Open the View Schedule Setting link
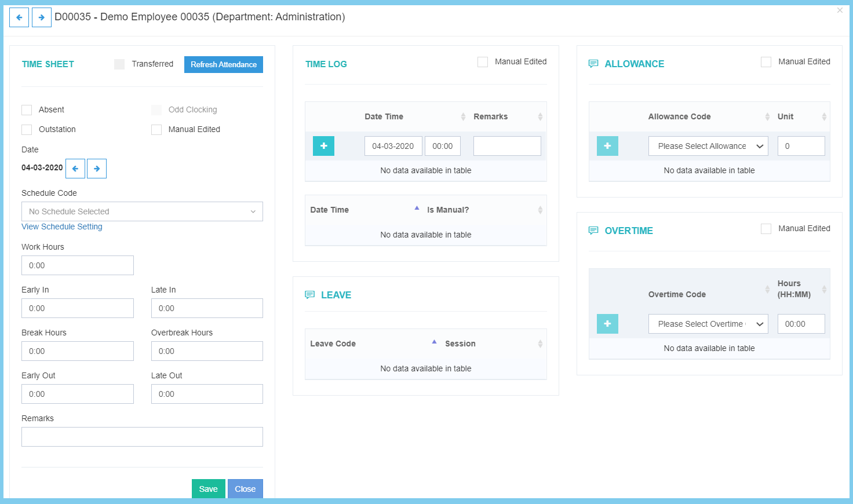The width and height of the screenshot is (853, 504). (62, 227)
